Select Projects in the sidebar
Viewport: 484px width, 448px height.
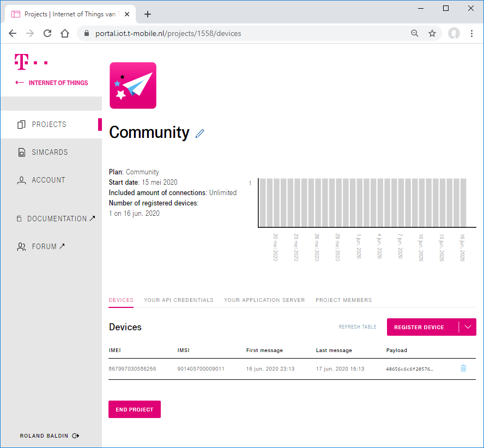(x=51, y=124)
